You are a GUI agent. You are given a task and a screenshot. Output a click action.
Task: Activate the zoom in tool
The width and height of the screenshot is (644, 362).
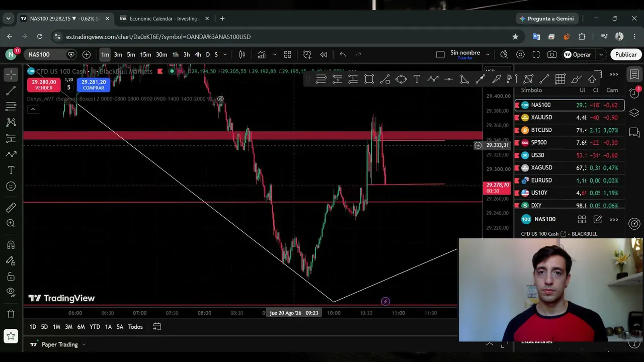[11, 223]
